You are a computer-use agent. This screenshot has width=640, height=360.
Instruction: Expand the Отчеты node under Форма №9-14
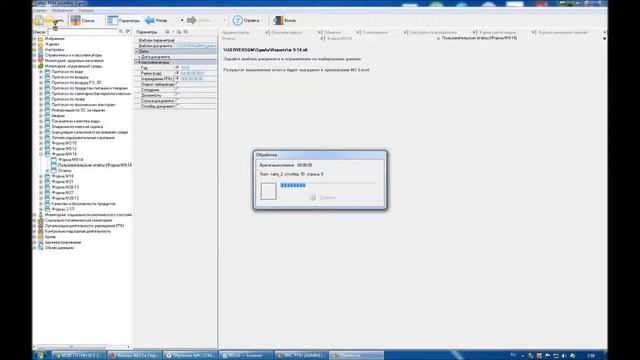coord(47,171)
